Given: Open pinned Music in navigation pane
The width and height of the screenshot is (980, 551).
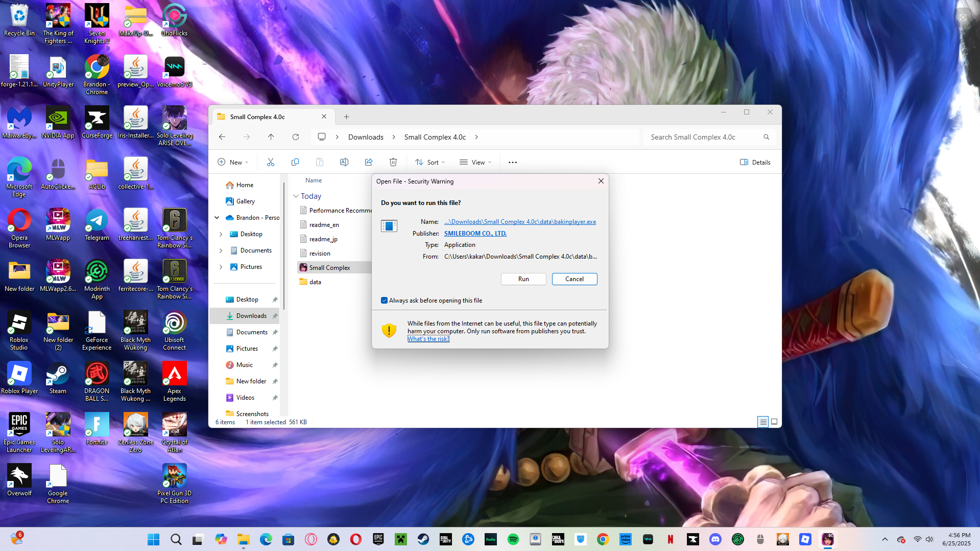Looking at the screenshot, I should (245, 365).
